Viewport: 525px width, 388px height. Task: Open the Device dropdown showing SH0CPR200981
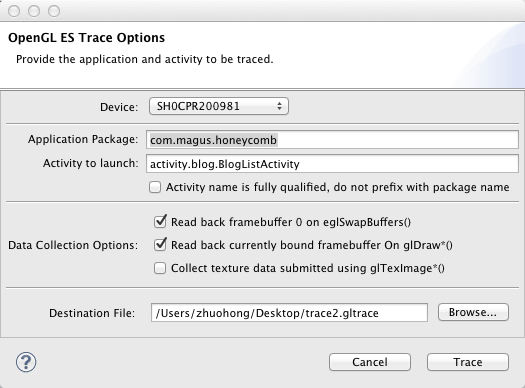(219, 106)
